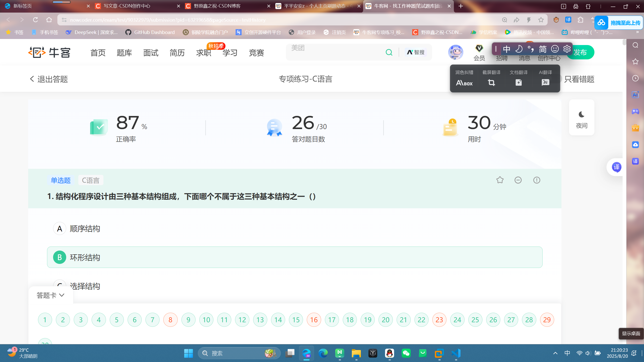Open sidebar history clock icon
Viewport: 644px width, 362px height.
tap(635, 78)
